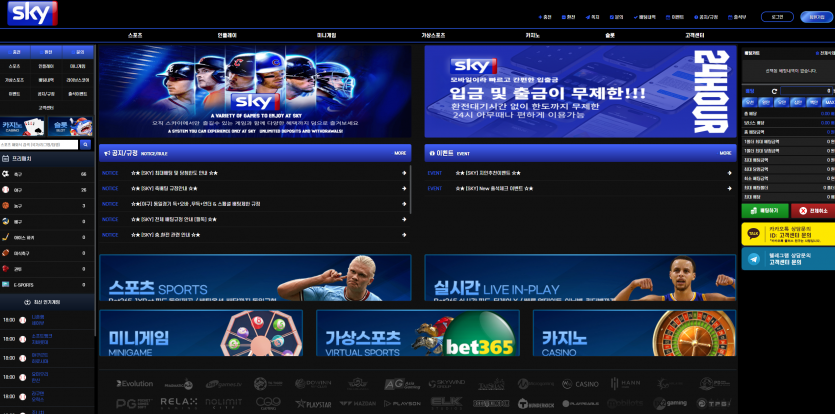
Task: Click the sidebar 고객센터 menu cell
Action: pos(46,108)
